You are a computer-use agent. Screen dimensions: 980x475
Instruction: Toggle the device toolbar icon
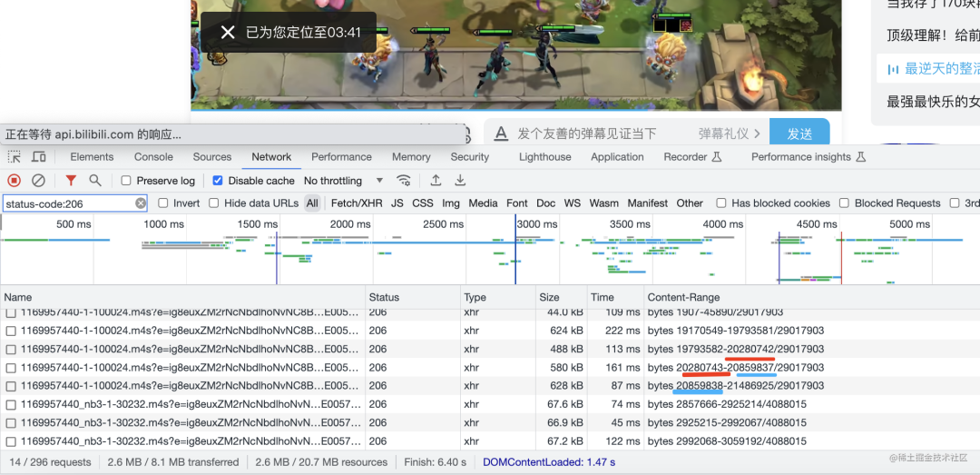pyautogui.click(x=39, y=156)
